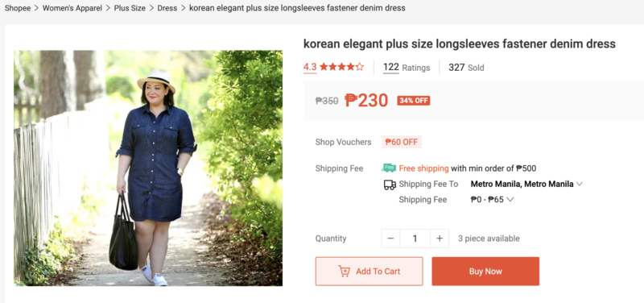Click the delivery truck shipping icon
Screen dimensions: 644x303
[390, 185]
